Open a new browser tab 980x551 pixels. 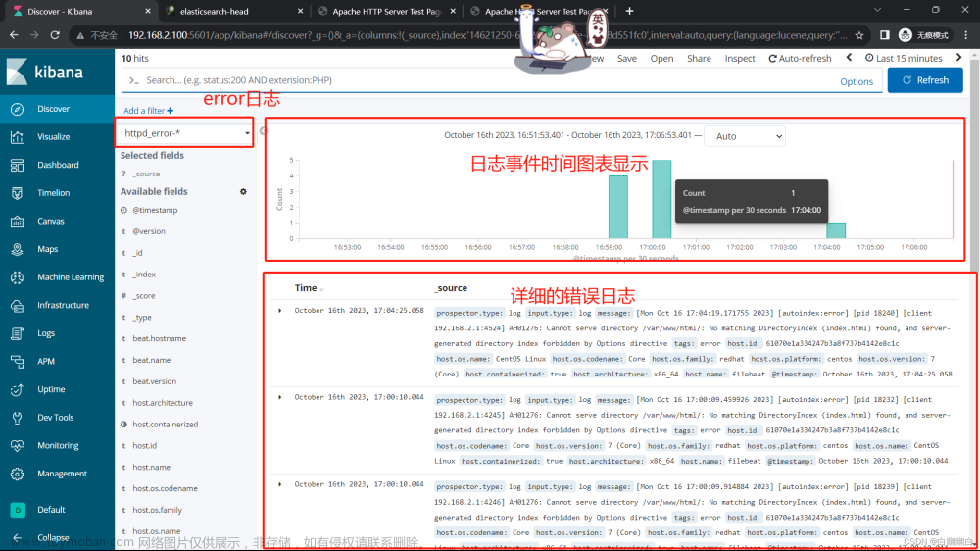click(x=629, y=11)
